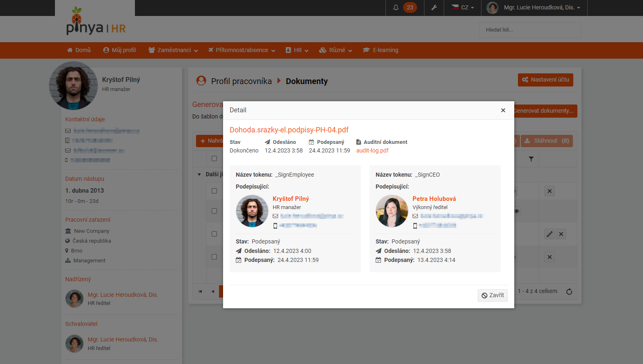The width and height of the screenshot is (643, 364).
Task: Toggle the select-all checkbox in table header
Action: tap(214, 159)
